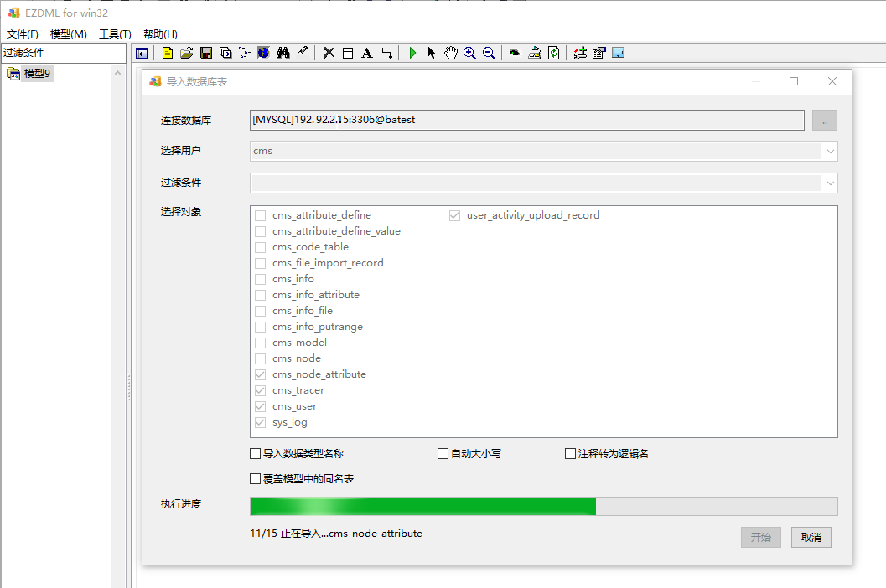The image size is (886, 588).
Task: Click the Open folder toolbar icon
Action: pos(186,53)
